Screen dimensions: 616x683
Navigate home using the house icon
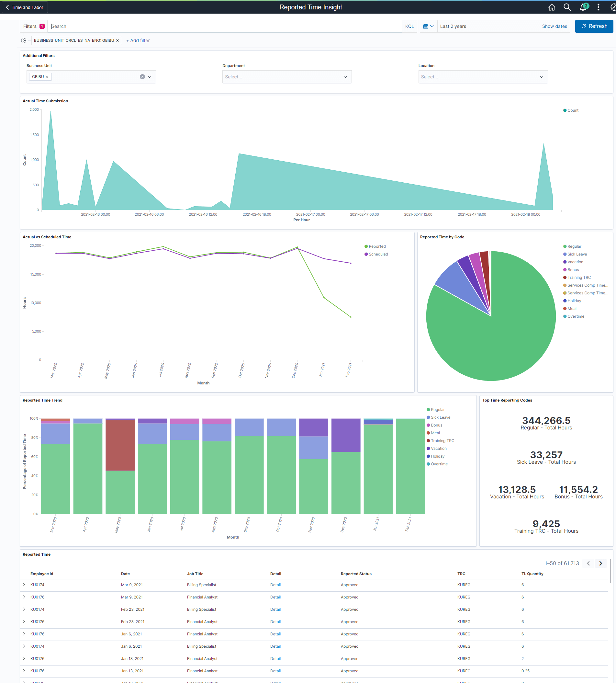click(x=551, y=7)
